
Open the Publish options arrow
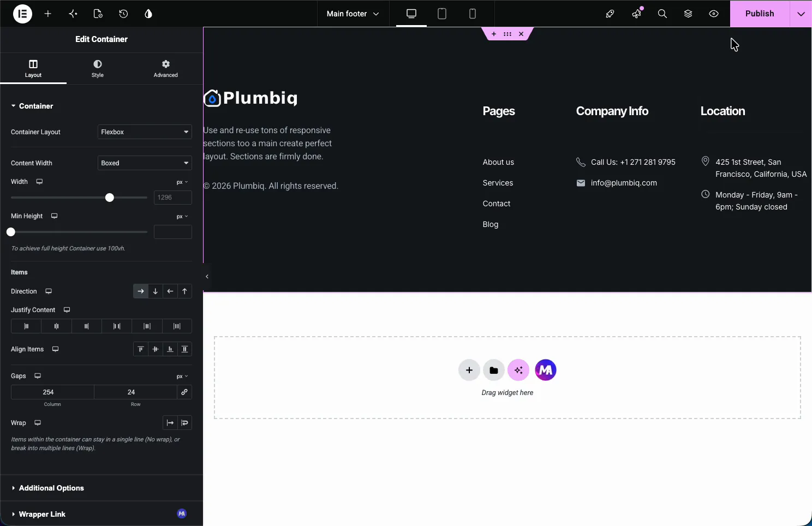(801, 14)
